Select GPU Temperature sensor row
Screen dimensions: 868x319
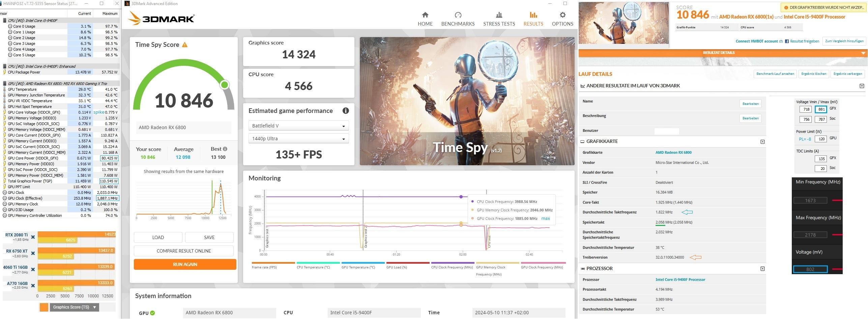pos(60,89)
